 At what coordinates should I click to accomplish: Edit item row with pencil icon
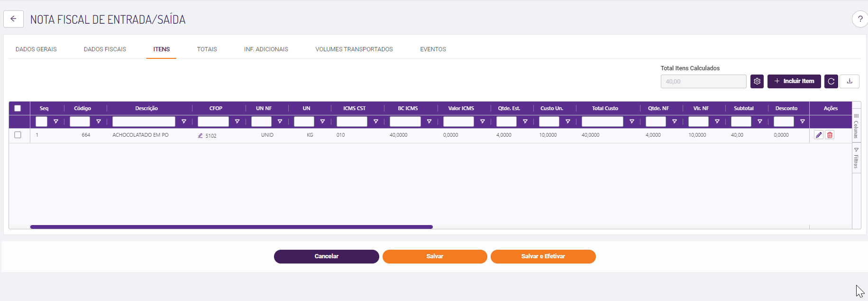(x=819, y=135)
